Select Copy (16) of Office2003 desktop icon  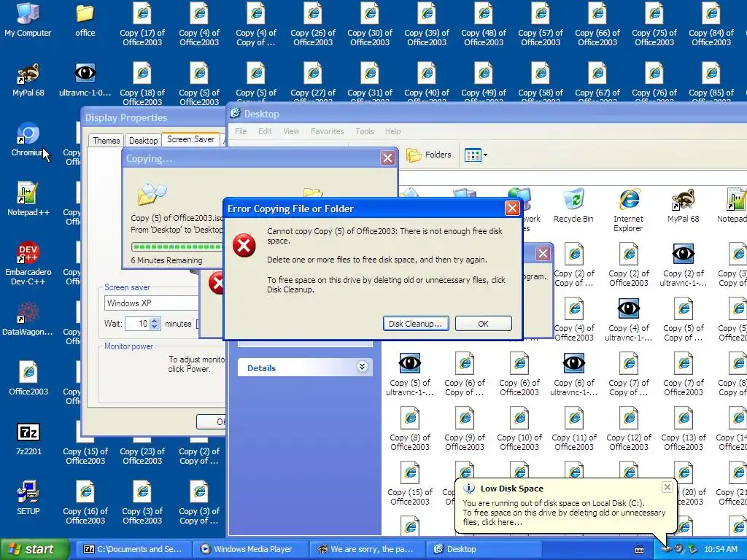[85, 503]
